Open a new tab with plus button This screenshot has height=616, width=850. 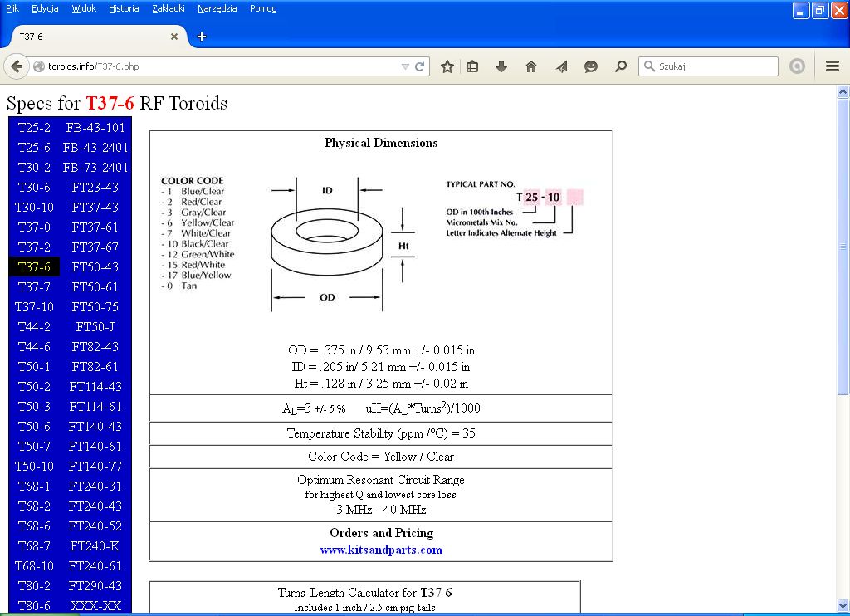pos(202,37)
